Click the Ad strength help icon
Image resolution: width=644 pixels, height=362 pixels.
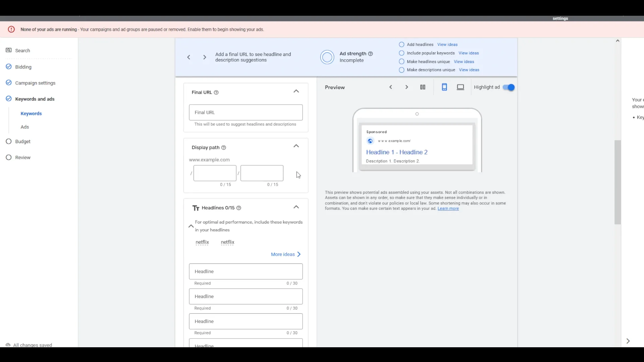coord(371,54)
